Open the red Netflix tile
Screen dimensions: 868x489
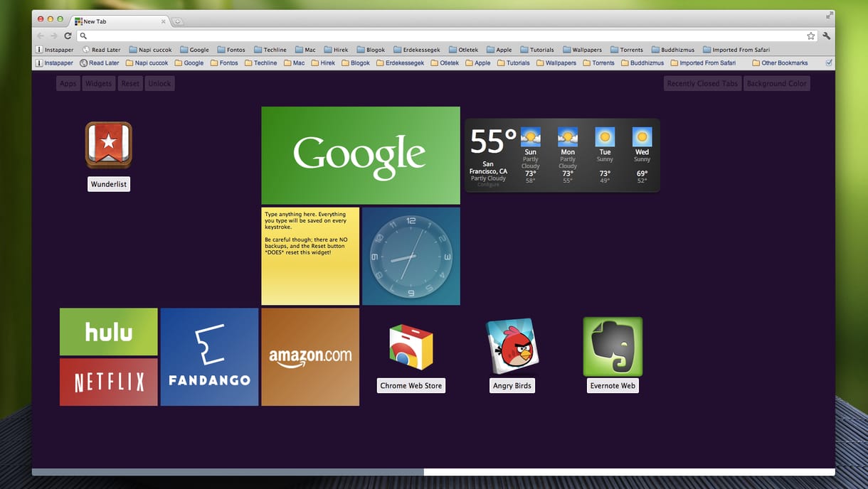click(x=109, y=382)
